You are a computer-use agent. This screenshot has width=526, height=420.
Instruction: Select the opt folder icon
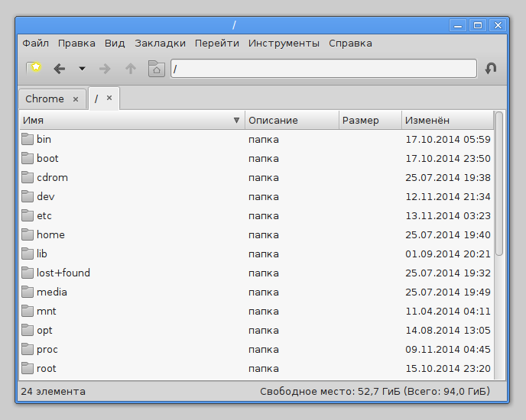(x=28, y=330)
